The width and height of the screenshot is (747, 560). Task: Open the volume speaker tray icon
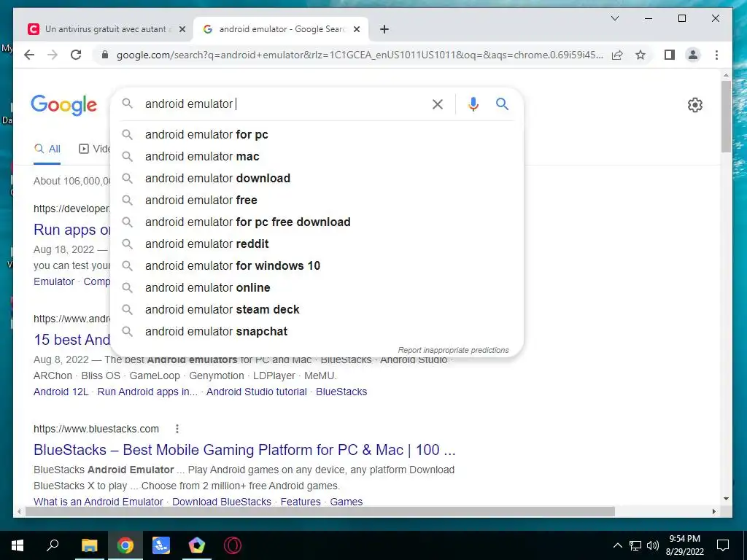point(653,545)
